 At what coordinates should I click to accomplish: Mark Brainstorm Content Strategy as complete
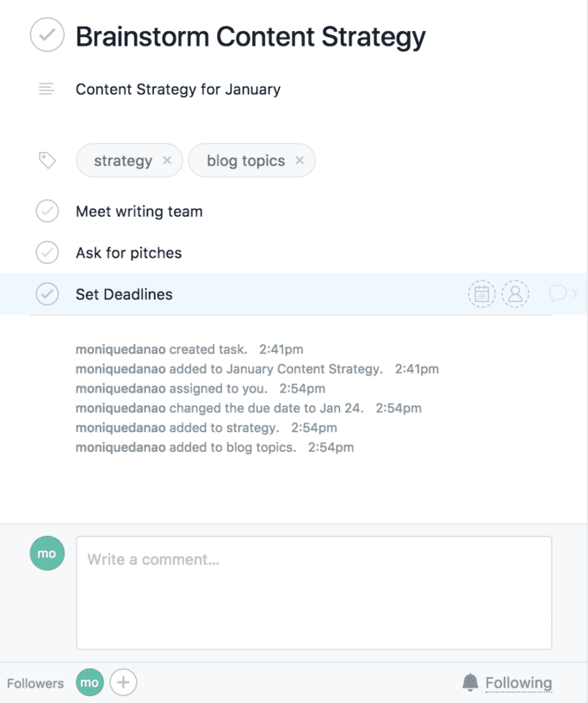click(x=47, y=35)
